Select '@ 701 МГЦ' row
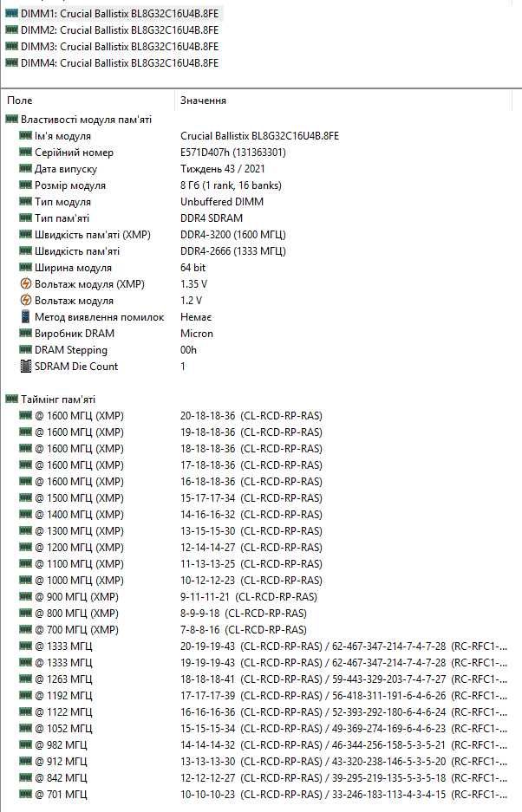Image resolution: width=522 pixels, height=812 pixels. coord(264,795)
